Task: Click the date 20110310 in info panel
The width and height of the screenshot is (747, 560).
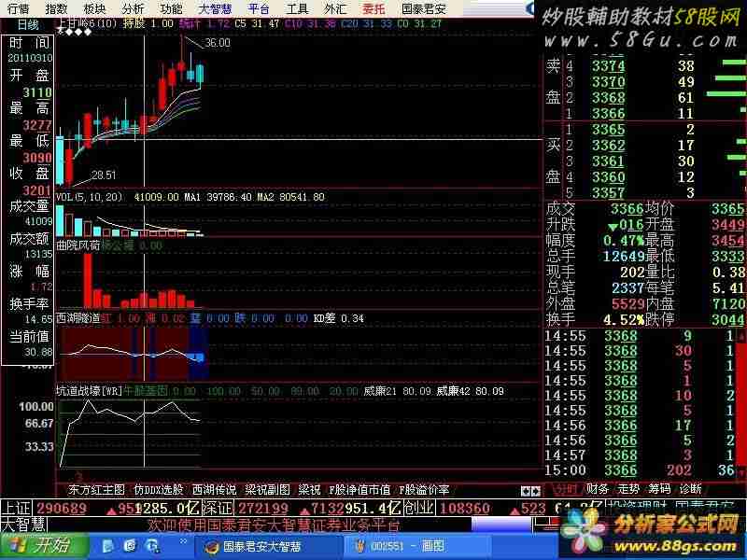Action: tap(30, 58)
